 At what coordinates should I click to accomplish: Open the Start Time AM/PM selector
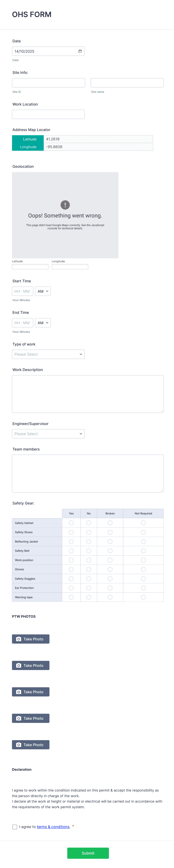pyautogui.click(x=43, y=291)
